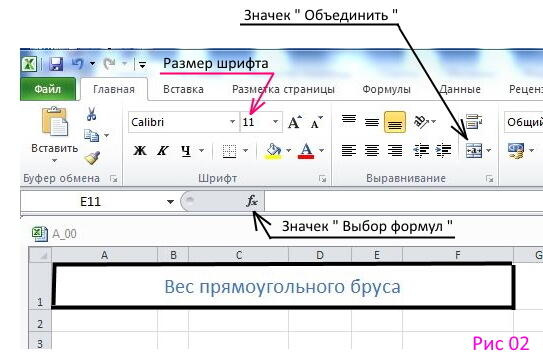Click the Insert Function fx icon
The image size is (543, 363).
click(252, 201)
